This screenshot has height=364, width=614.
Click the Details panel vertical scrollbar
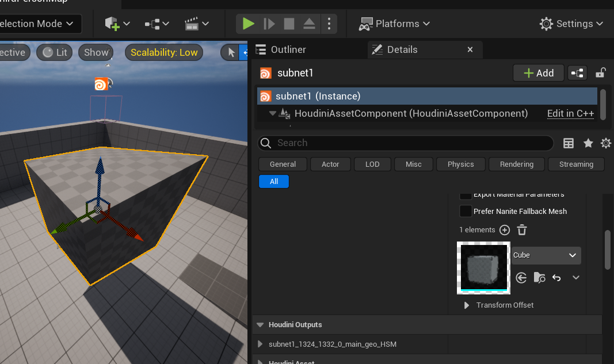607,250
